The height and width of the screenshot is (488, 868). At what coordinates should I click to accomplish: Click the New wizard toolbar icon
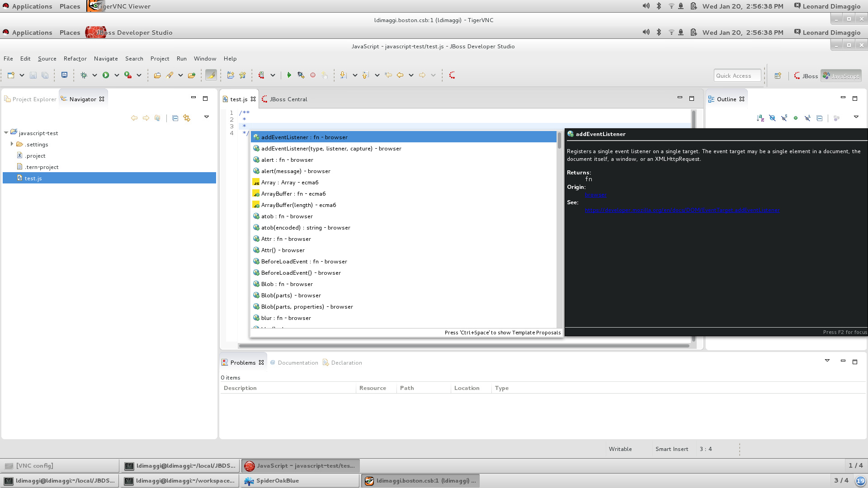tap(11, 75)
